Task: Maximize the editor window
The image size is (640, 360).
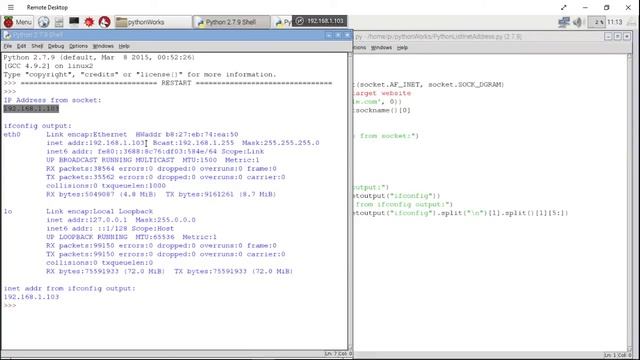Action: point(618,36)
